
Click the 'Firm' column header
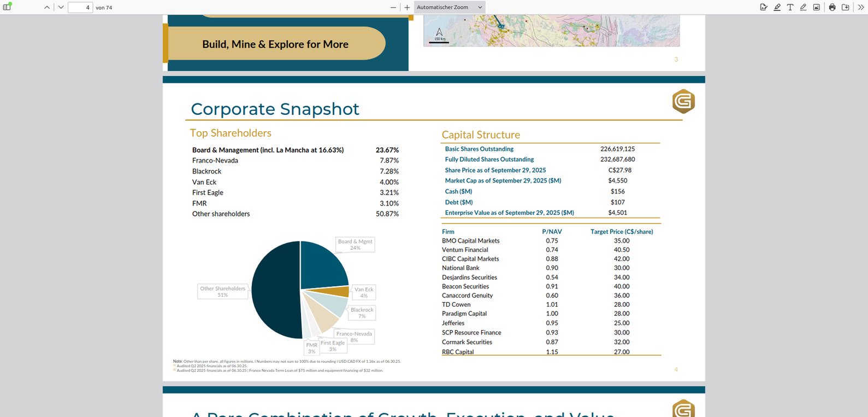[x=448, y=232]
